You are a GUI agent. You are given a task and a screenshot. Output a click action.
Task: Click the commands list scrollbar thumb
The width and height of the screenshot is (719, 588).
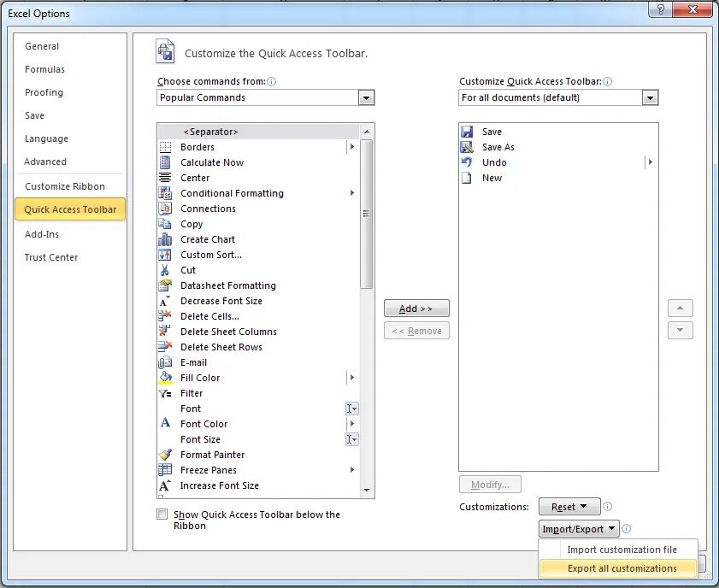pos(366,214)
